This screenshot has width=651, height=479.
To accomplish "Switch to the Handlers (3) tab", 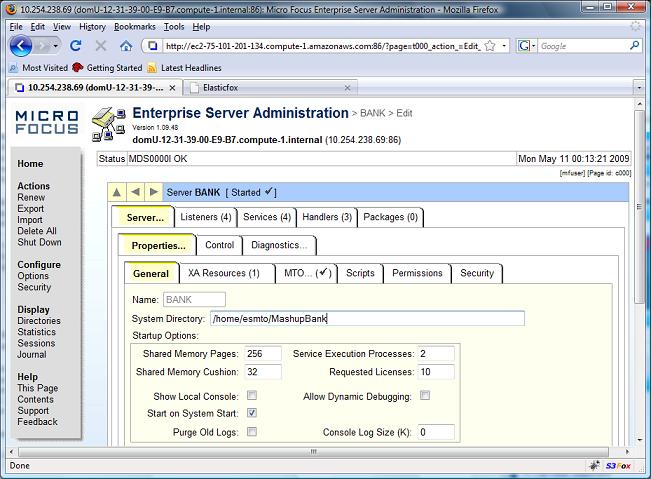I will coord(327,217).
